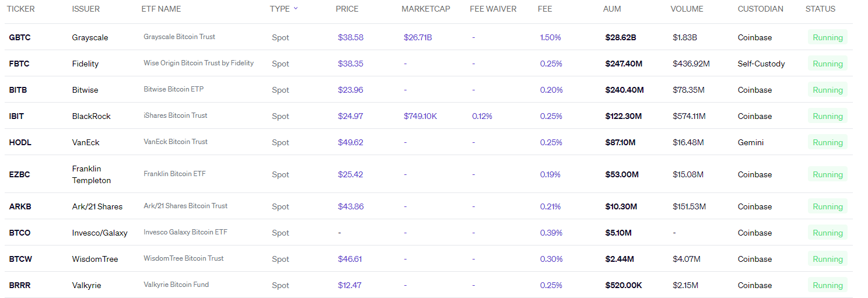Click the MARKETCAP column header
Image resolution: width=868 pixels, height=298 pixels.
tap(426, 9)
